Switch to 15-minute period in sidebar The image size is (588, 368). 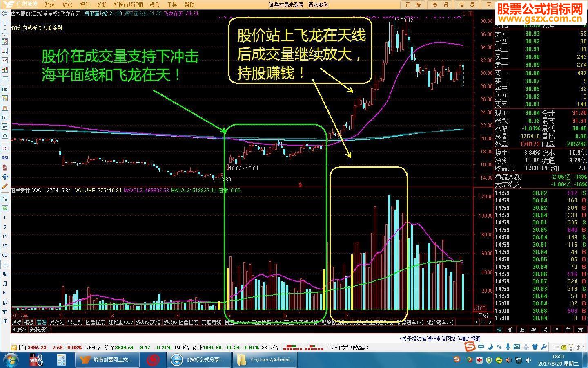pos(5,236)
